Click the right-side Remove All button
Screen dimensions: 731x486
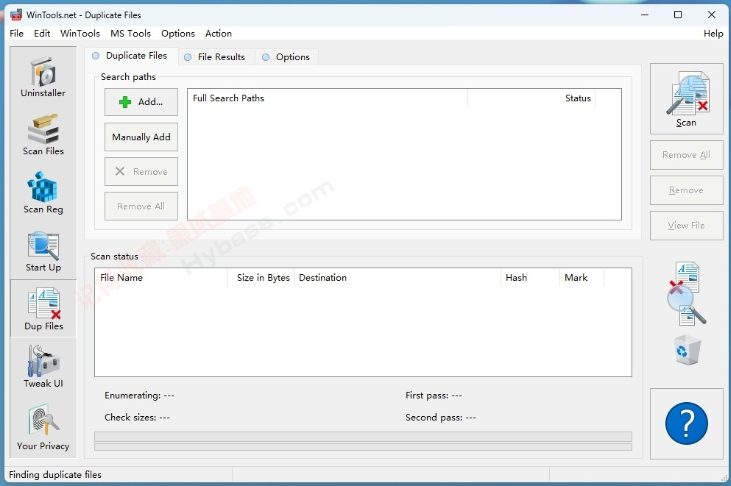(x=687, y=155)
